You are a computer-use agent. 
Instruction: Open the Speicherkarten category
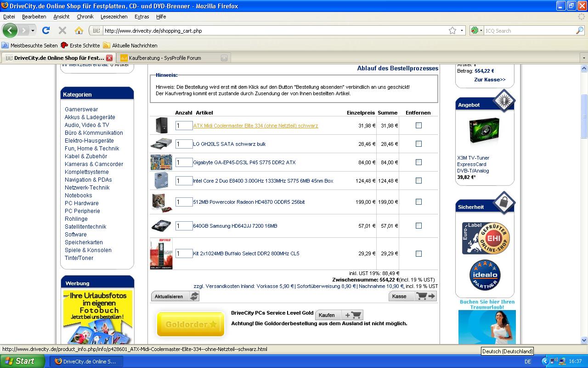click(x=84, y=242)
